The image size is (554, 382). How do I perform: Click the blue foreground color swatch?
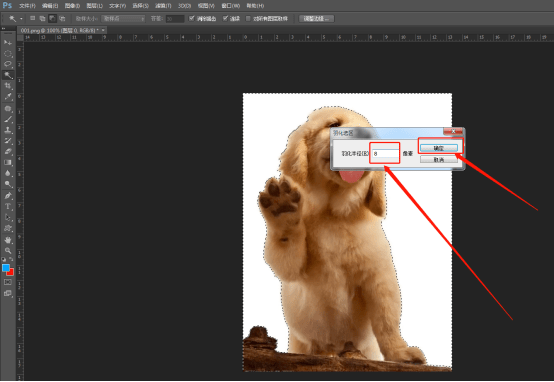pyautogui.click(x=5, y=268)
